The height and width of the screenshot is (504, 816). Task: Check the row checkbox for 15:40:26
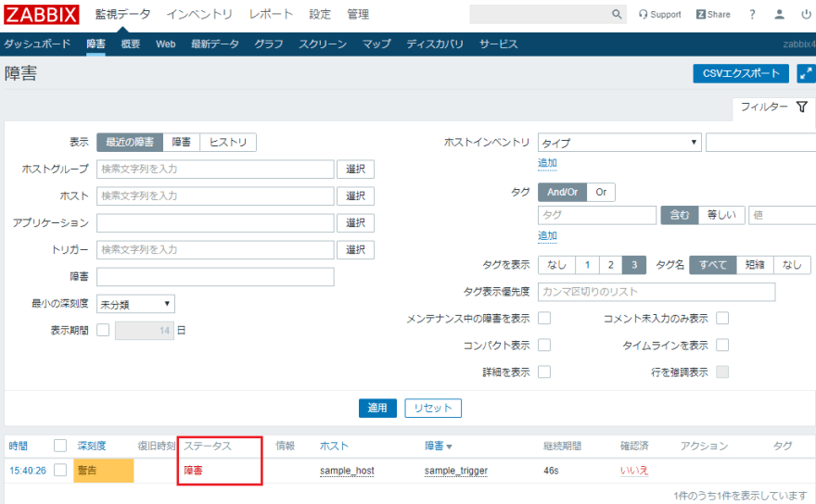click(x=60, y=471)
